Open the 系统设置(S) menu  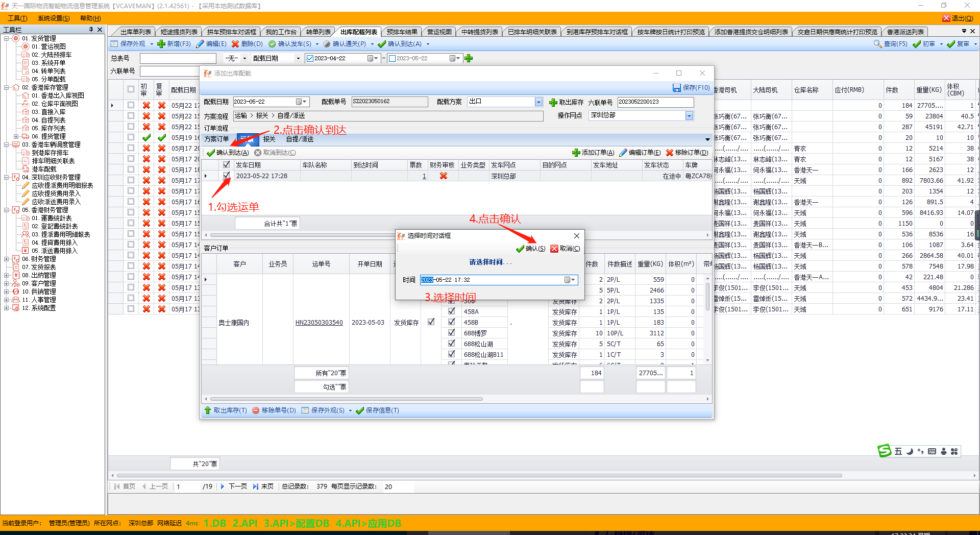coord(54,18)
